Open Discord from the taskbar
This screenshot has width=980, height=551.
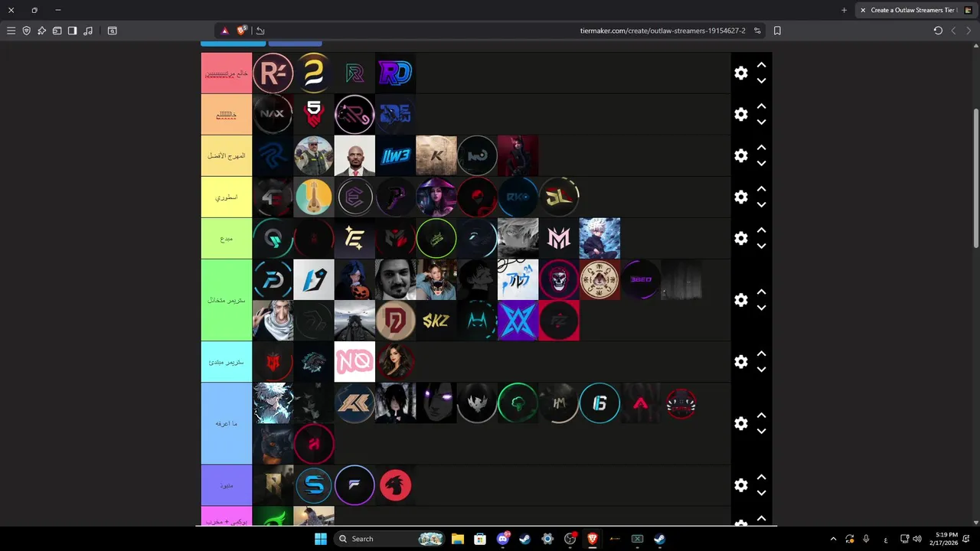[503, 539]
